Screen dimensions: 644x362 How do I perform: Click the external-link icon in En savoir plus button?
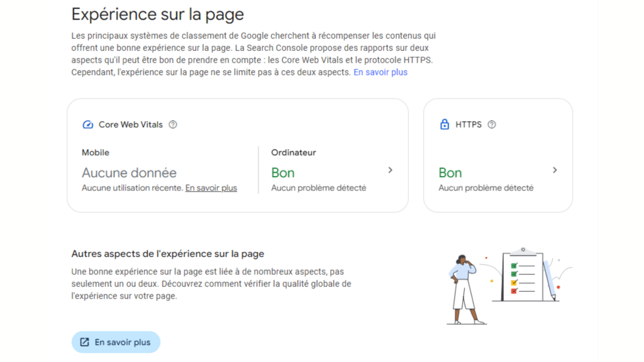coord(85,343)
